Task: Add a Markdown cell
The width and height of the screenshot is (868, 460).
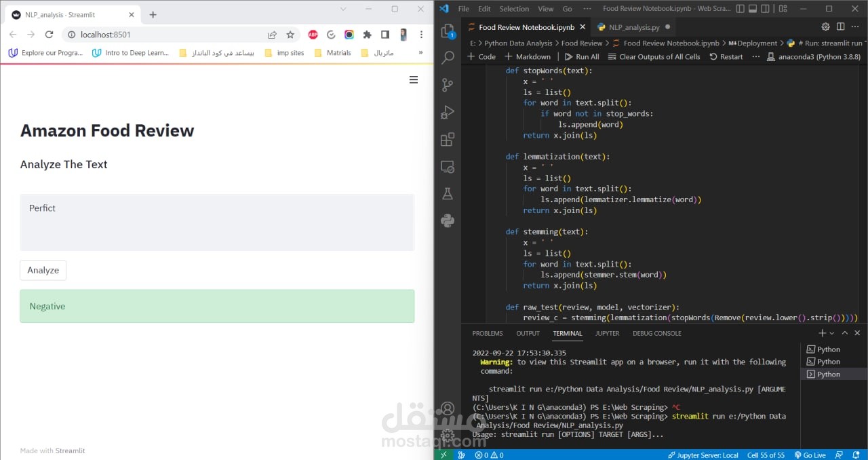Action: coord(528,56)
